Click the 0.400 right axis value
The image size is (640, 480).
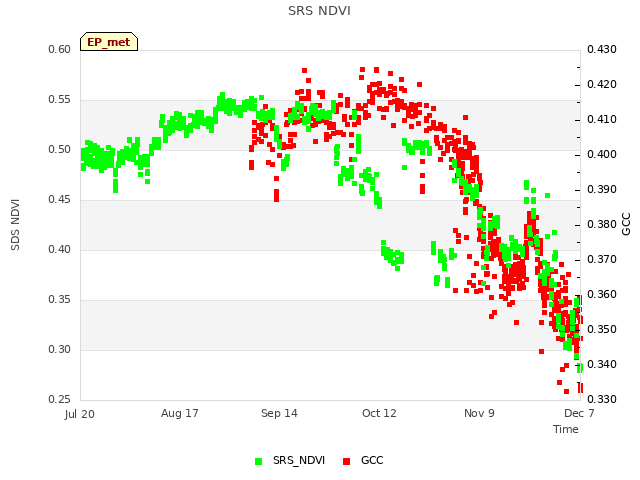click(x=602, y=154)
